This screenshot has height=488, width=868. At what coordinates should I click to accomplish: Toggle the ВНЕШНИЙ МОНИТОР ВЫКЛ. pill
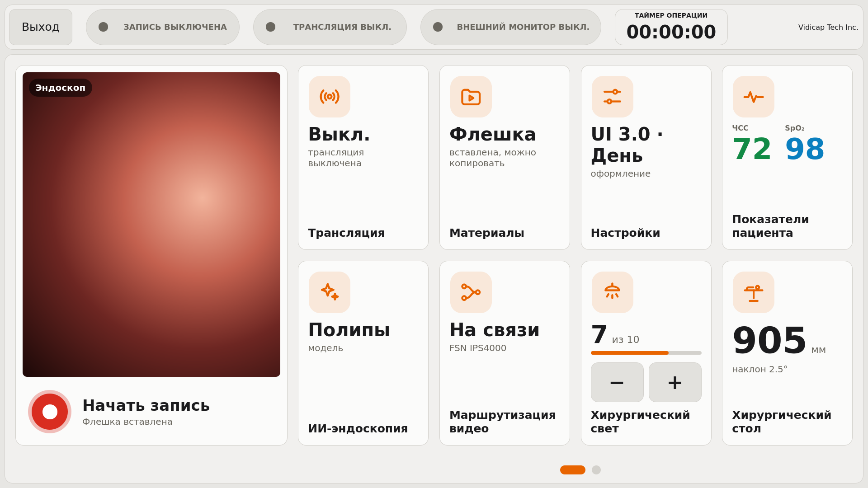coord(511,27)
